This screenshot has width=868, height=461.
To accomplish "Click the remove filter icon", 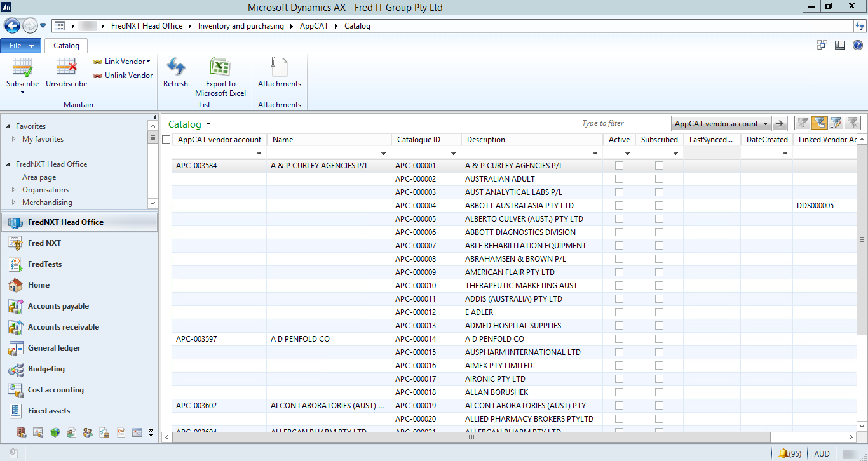I will (x=852, y=123).
